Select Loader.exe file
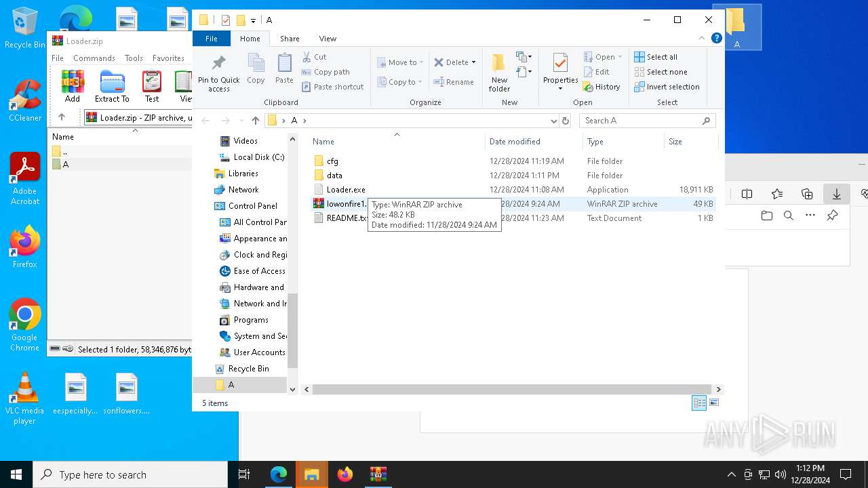Screen dimensions: 868x488 coord(340,190)
